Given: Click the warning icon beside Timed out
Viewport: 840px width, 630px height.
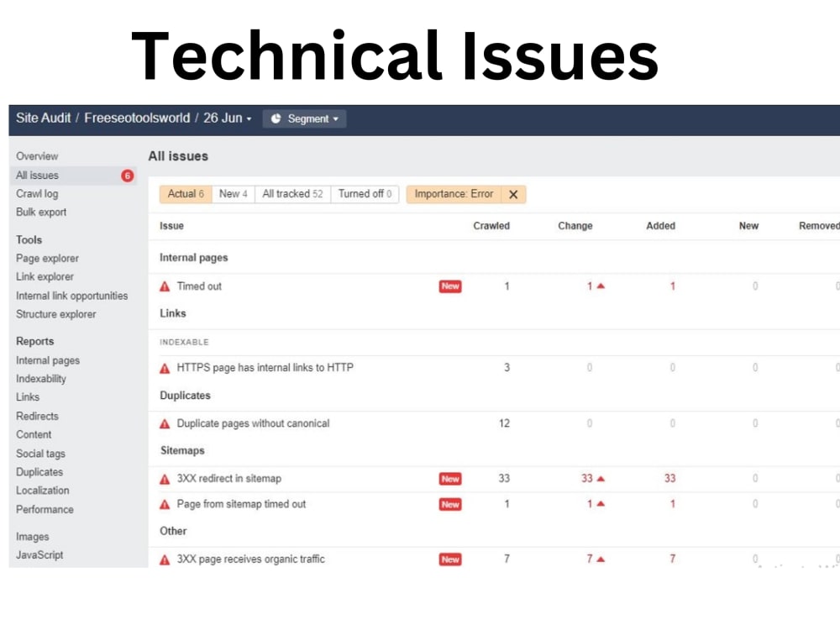Looking at the screenshot, I should (165, 286).
